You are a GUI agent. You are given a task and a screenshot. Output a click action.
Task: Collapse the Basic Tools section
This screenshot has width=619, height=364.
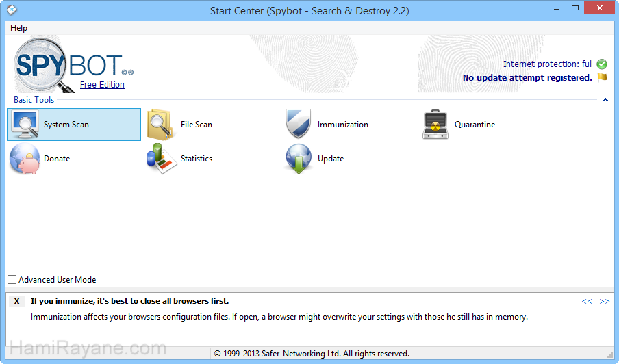point(605,100)
